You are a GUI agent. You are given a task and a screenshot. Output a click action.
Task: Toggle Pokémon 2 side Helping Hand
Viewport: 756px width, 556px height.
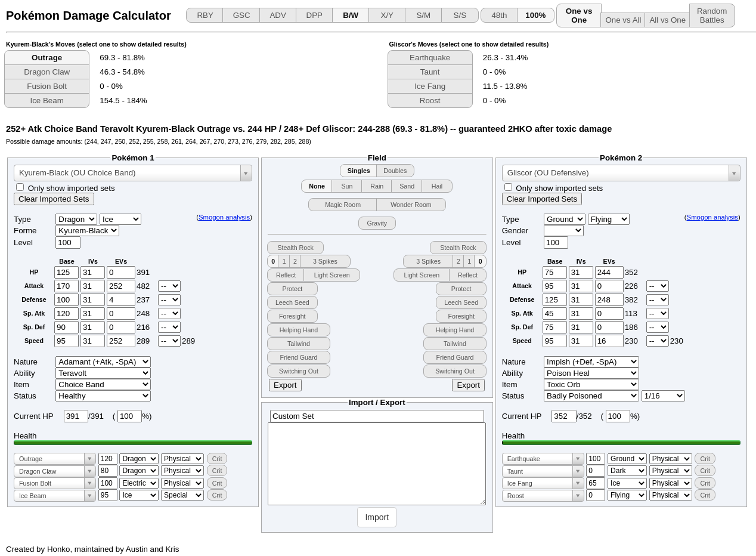[454, 330]
